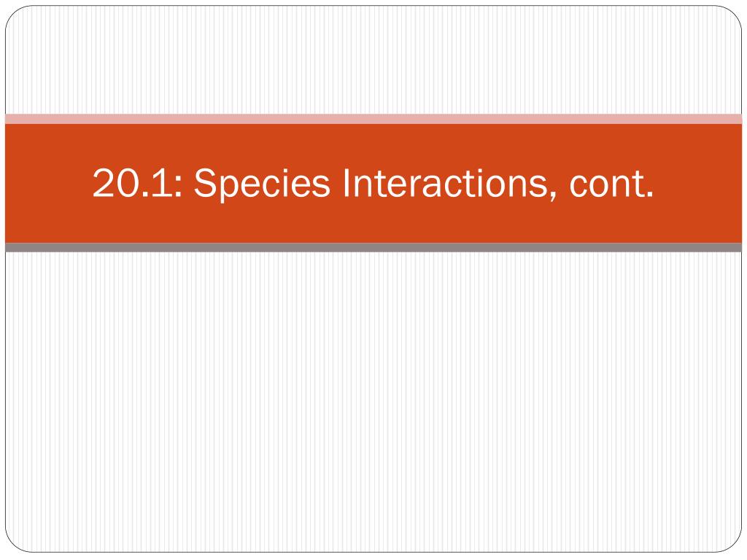
Task: Click the pink stripe above the orange banner
Action: point(373,119)
